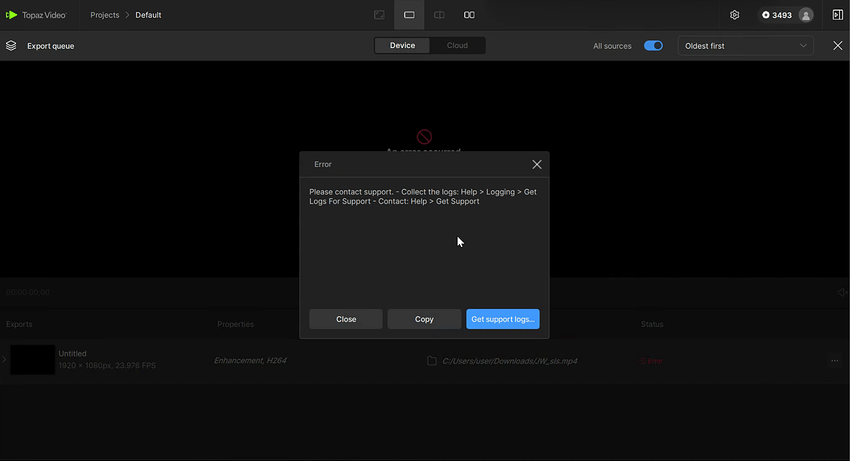The height and width of the screenshot is (461, 850).
Task: Select the single view layout icon
Action: (409, 15)
